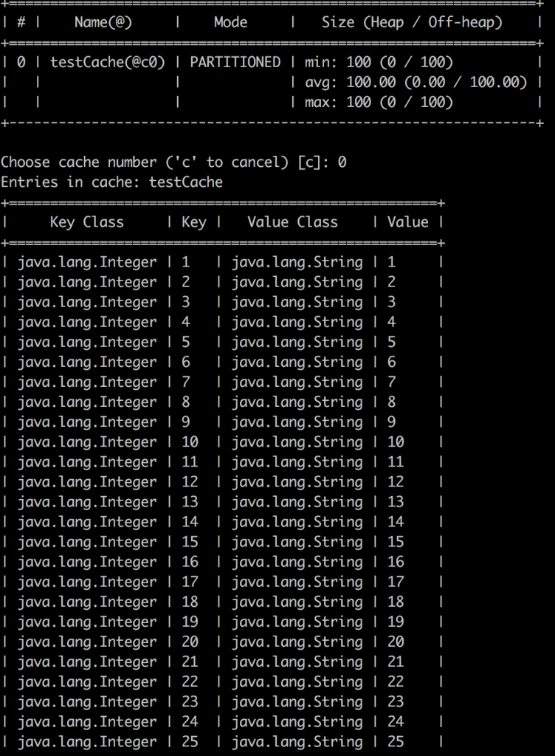Click java.lang.String in the key 20 row
Screen dimensions: 555x756
pyautogui.click(x=297, y=642)
